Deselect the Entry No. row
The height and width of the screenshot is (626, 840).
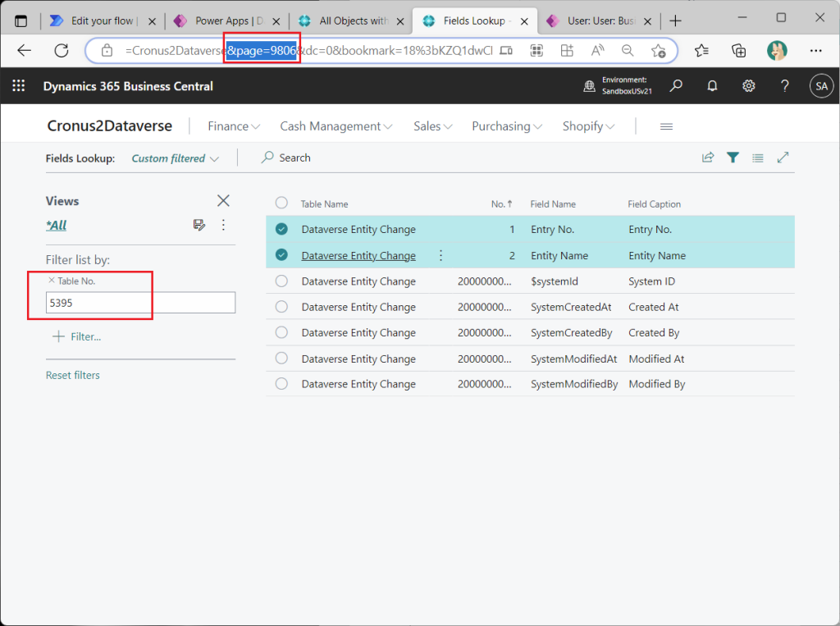281,230
